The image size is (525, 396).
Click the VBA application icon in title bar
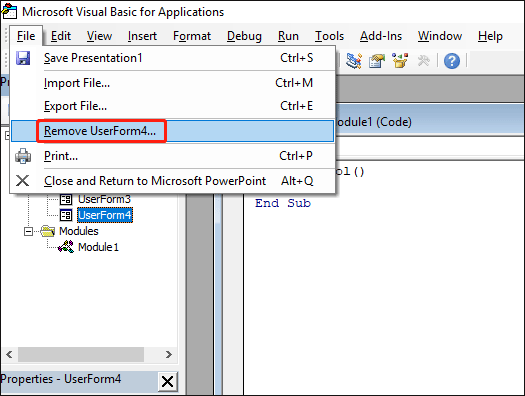(x=9, y=11)
